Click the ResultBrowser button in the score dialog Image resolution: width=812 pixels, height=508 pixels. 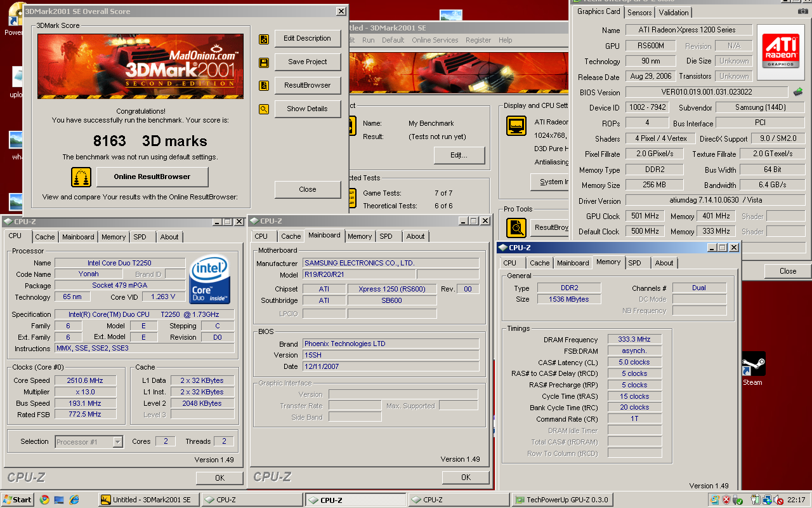(x=308, y=85)
